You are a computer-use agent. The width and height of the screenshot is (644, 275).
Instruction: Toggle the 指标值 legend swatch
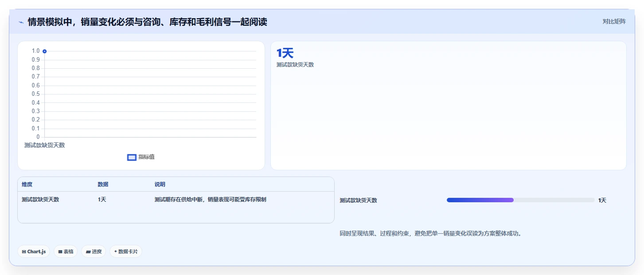tap(132, 157)
